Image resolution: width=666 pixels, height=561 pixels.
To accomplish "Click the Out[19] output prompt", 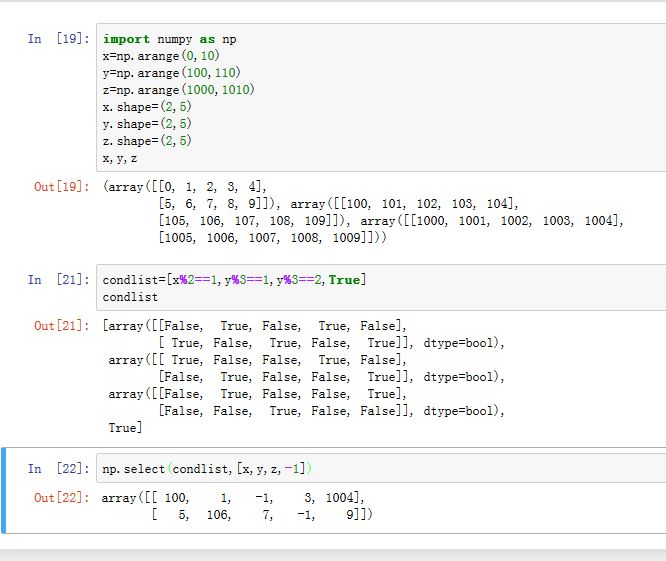I will (x=59, y=187).
